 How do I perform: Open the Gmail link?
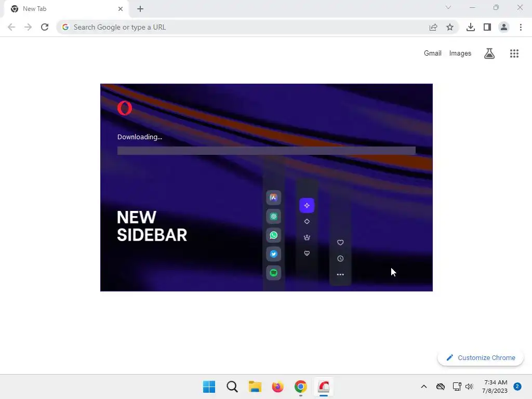[x=433, y=54]
